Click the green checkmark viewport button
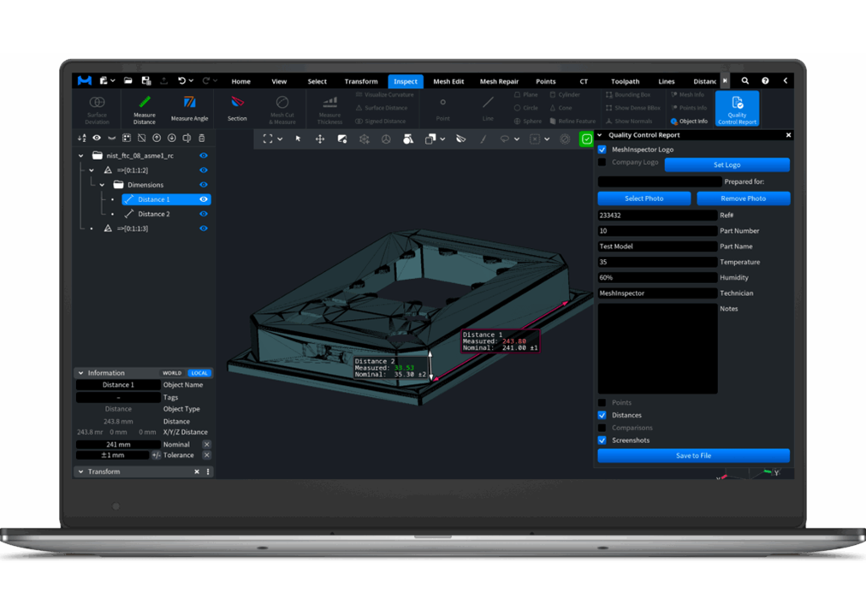Image resolution: width=866 pixels, height=616 pixels. [x=586, y=139]
